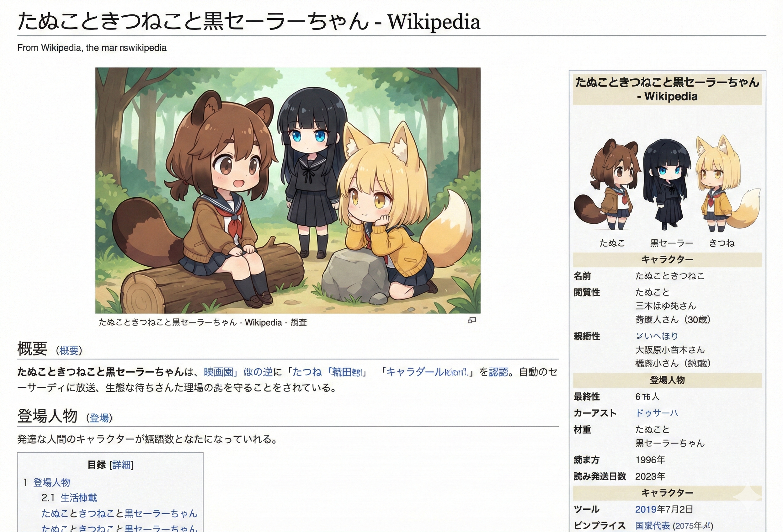The image size is (783, 532).
Task: Open the ドゥサーハ link in the infobox
Action: coord(657,413)
